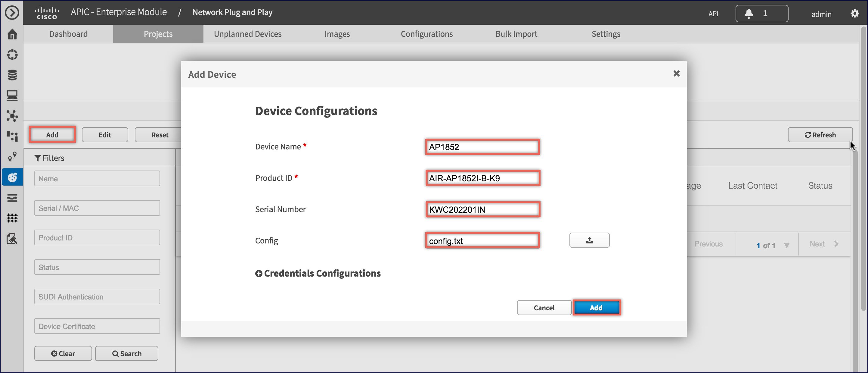The width and height of the screenshot is (868, 373).
Task: Search with the current filters
Action: (127, 353)
